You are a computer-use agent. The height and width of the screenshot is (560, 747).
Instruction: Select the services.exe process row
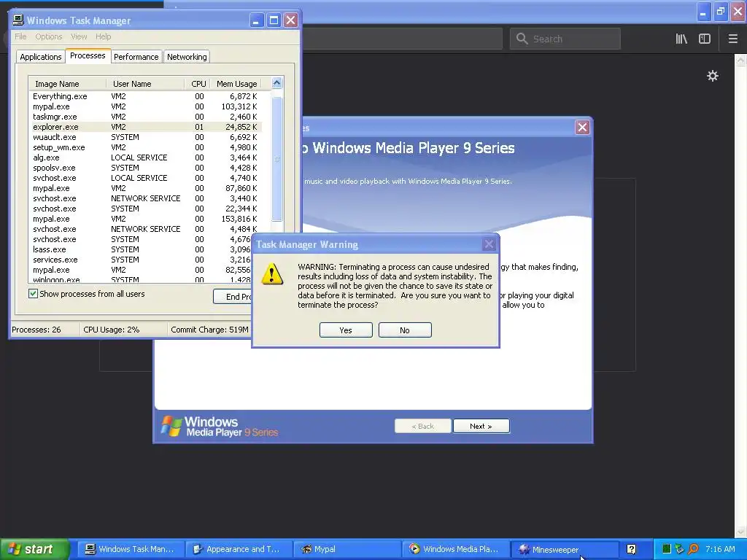pos(141,260)
